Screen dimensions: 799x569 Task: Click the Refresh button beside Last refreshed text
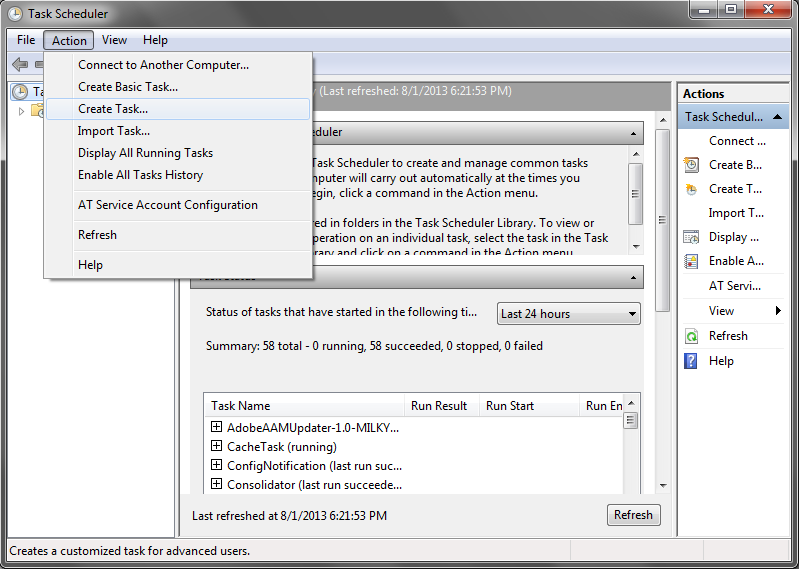coord(633,515)
